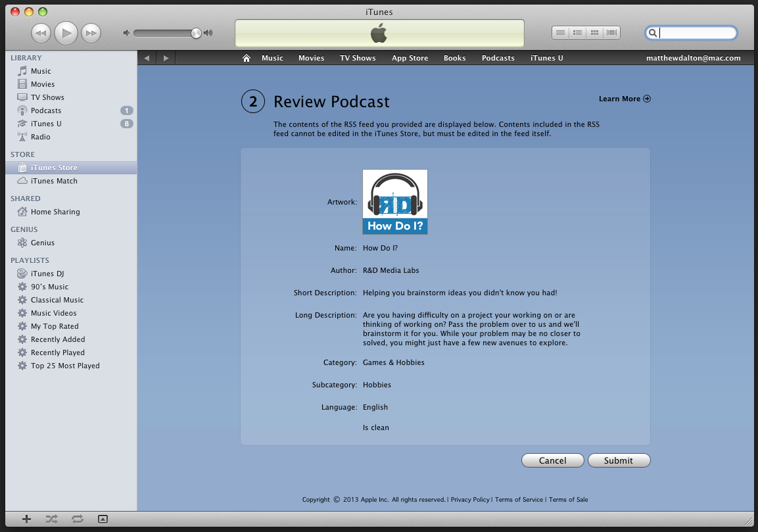Click the category text Games & Hobbies

point(394,362)
